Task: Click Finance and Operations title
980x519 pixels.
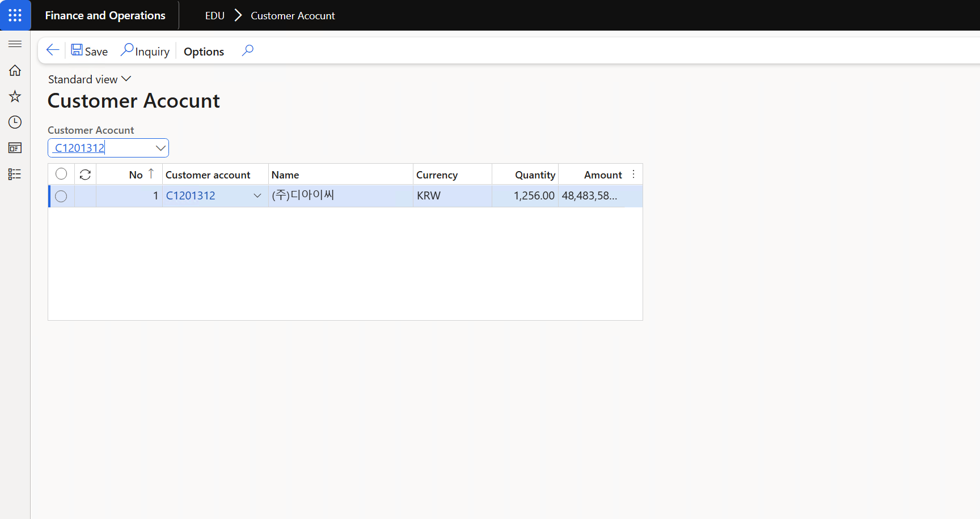Action: pos(105,15)
